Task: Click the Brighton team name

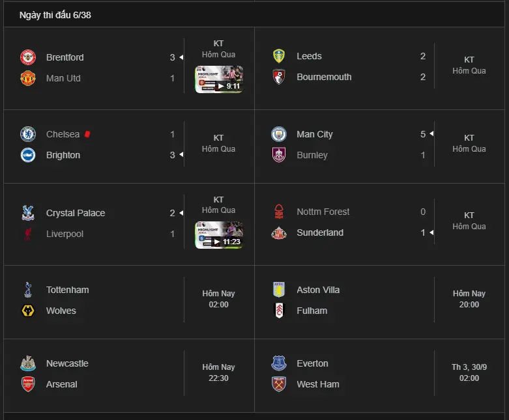Action: click(63, 155)
